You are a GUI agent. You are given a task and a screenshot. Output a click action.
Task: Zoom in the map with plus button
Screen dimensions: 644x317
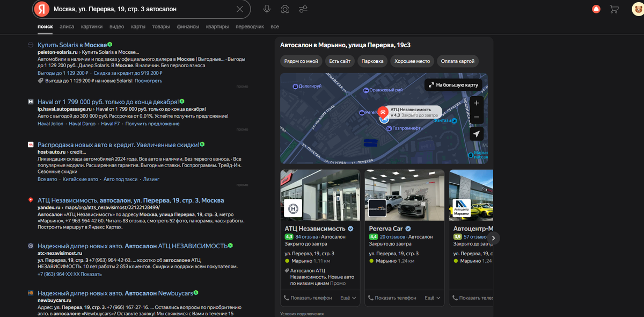click(477, 103)
